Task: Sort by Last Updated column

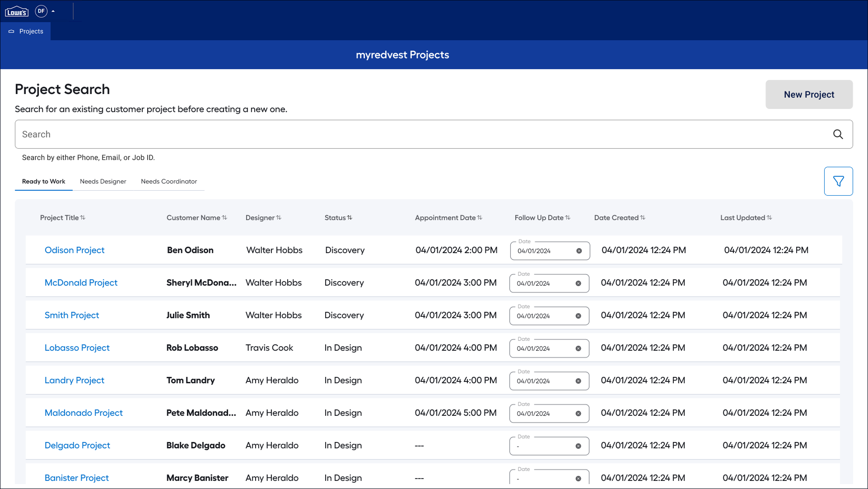Action: [769, 218]
